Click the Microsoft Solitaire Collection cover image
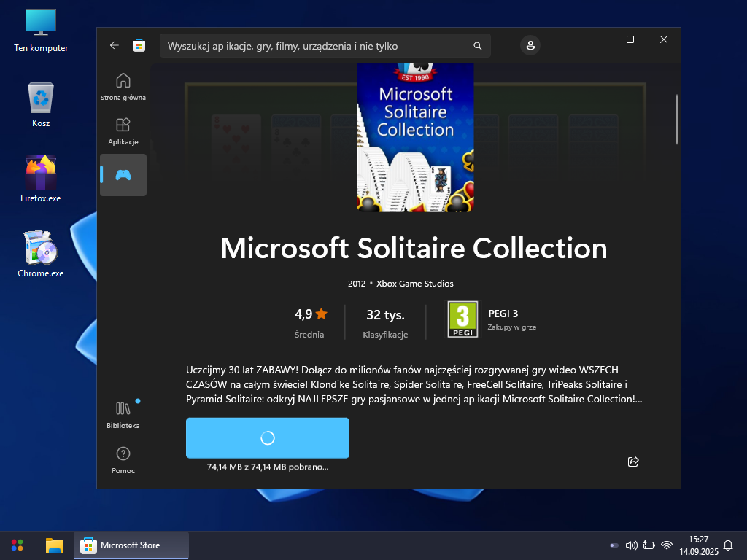 [x=415, y=138]
